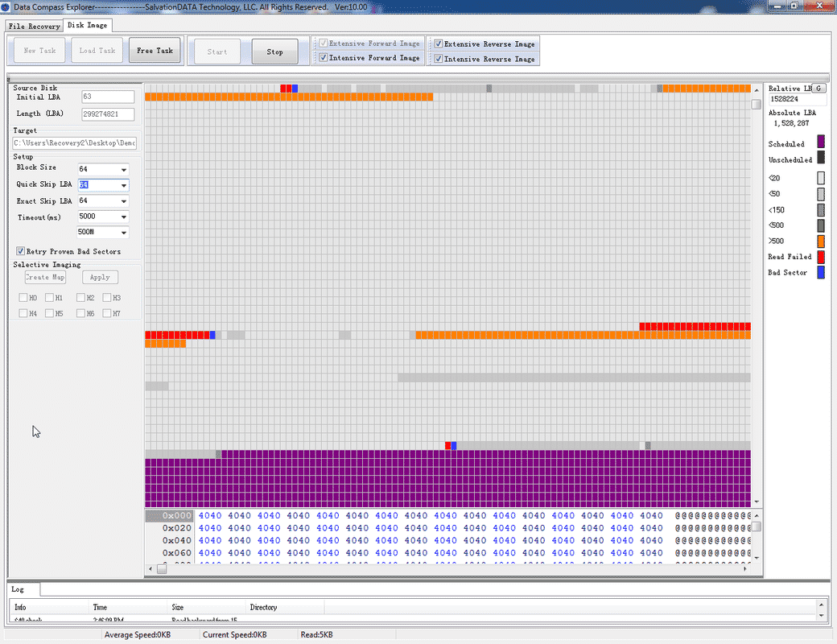This screenshot has height=644, width=837.
Task: Uncheck Intensive Reverse Image option
Action: (x=439, y=59)
